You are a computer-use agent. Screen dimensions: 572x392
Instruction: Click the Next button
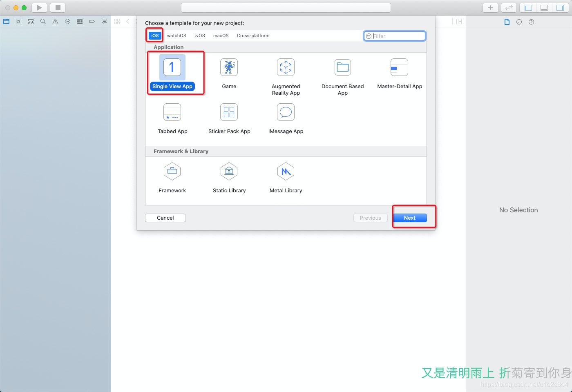(410, 218)
